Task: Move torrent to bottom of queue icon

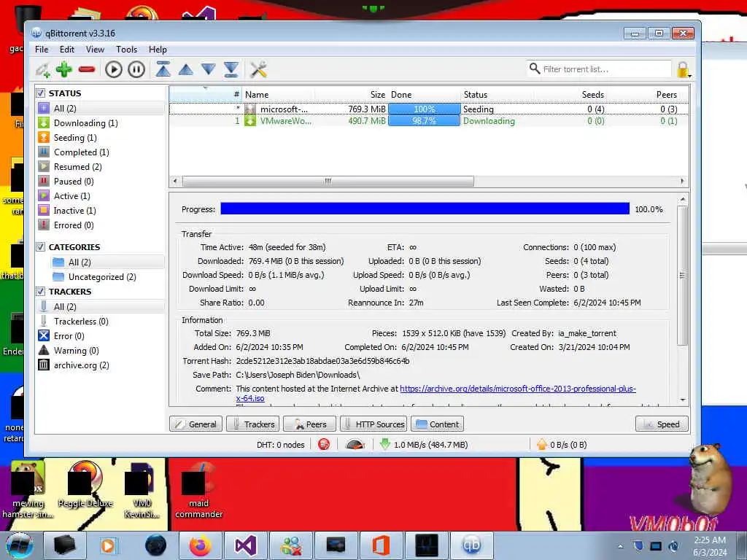Action: coord(231,69)
